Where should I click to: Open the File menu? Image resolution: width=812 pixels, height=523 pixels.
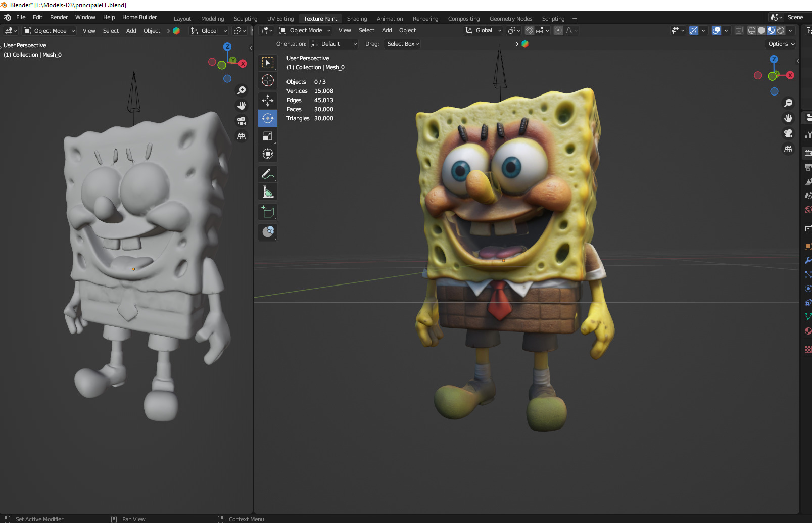point(21,17)
